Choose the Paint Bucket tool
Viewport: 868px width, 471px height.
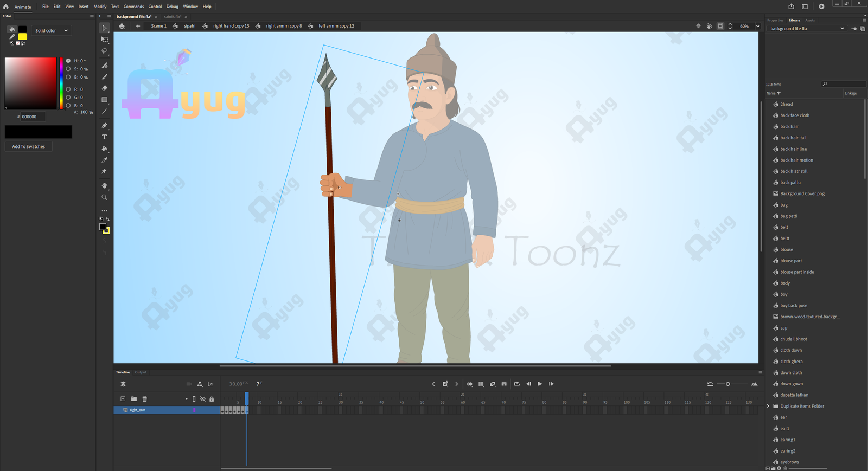[105, 149]
